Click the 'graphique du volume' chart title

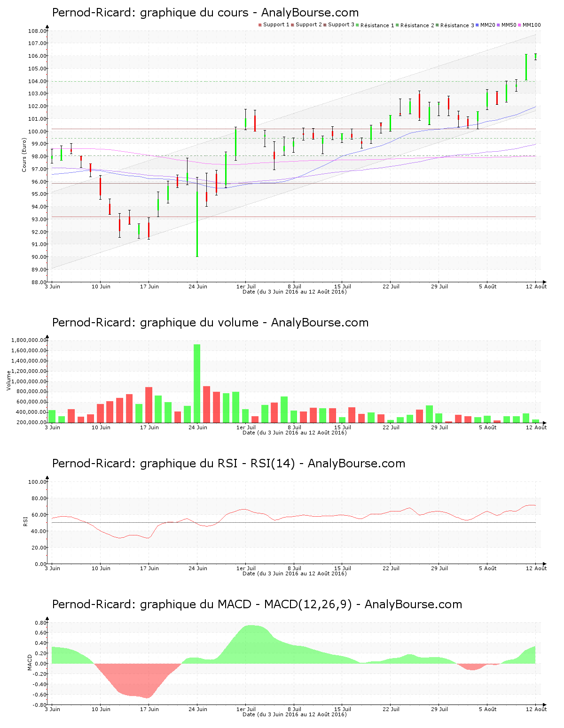point(210,323)
